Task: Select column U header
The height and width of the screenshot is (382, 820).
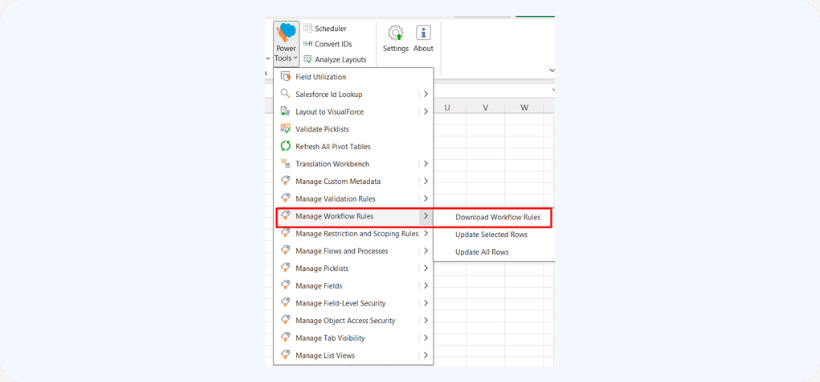Action: pos(447,107)
